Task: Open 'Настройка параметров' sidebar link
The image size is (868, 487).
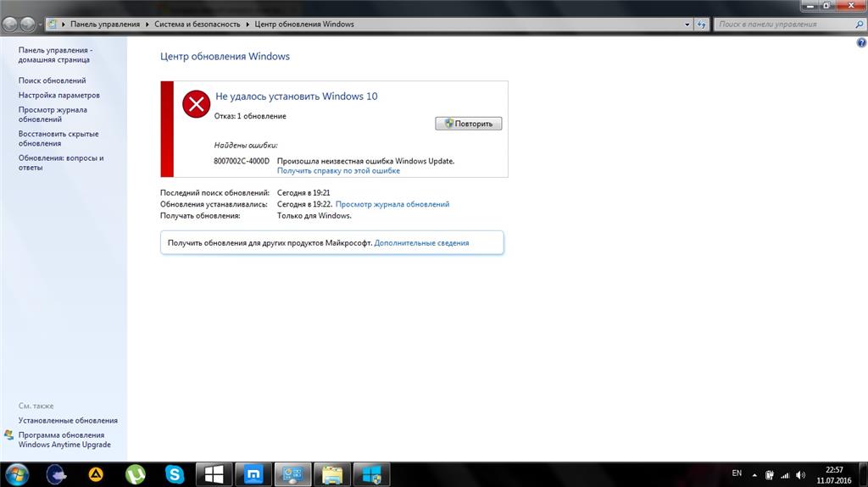Action: (58, 95)
